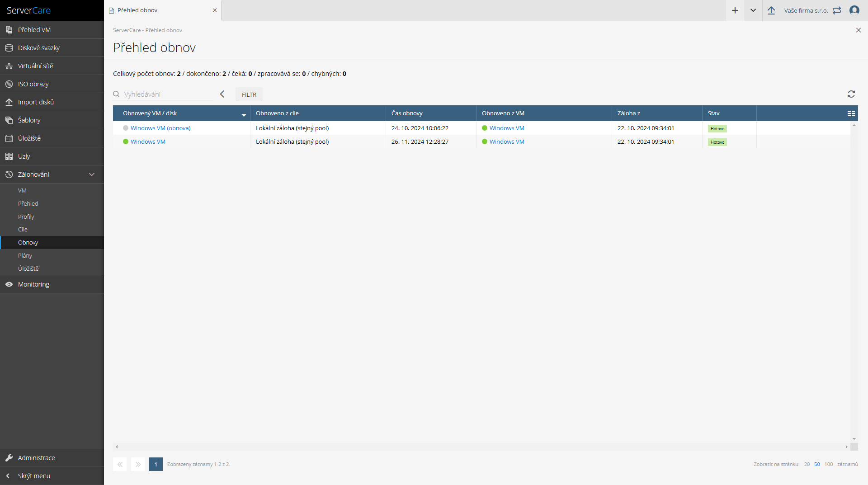This screenshot has width=868, height=485.
Task: Sort by Stav column header
Action: [x=729, y=113]
